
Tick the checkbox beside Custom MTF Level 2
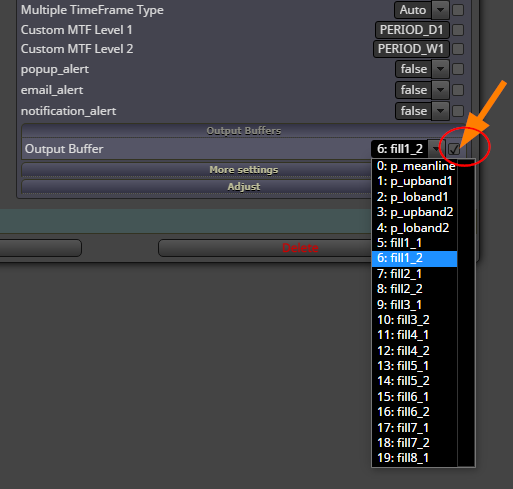click(x=458, y=49)
